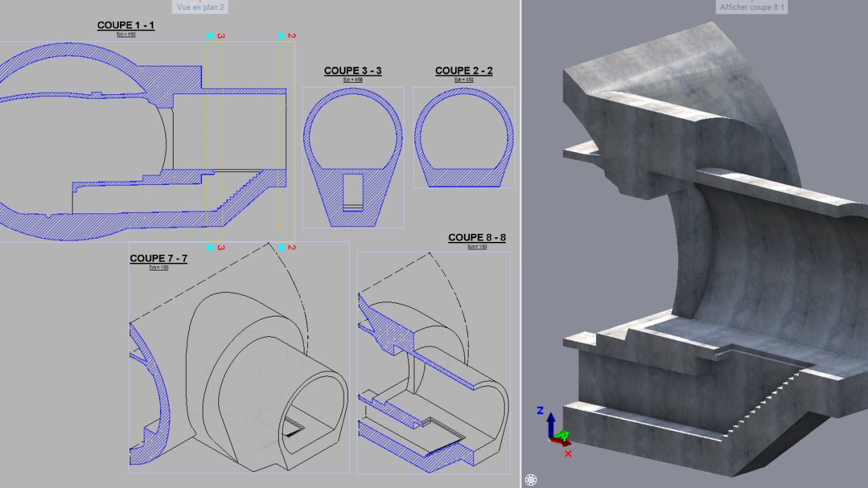Switch to the Vue en plan:2 view label
Image resolution: width=868 pixels, height=488 pixels.
coord(199,7)
